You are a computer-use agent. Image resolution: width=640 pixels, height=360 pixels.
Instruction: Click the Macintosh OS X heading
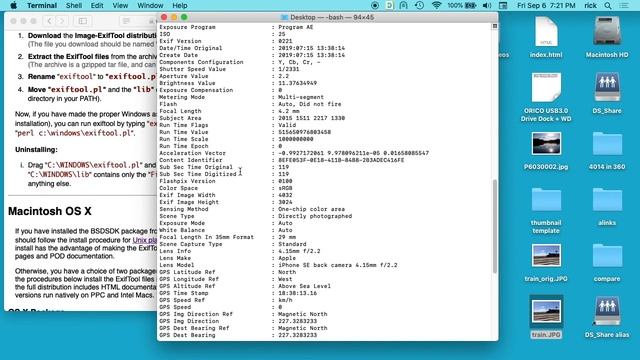coord(50,211)
